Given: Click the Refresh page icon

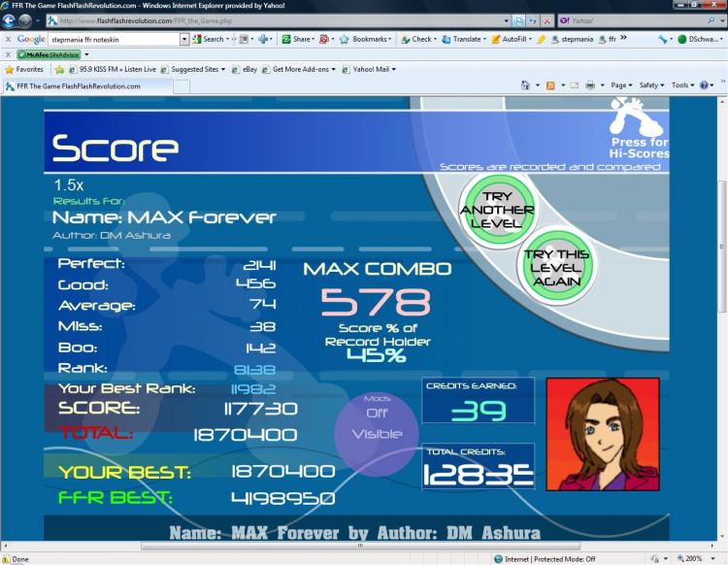Looking at the screenshot, I should pyautogui.click(x=533, y=21).
